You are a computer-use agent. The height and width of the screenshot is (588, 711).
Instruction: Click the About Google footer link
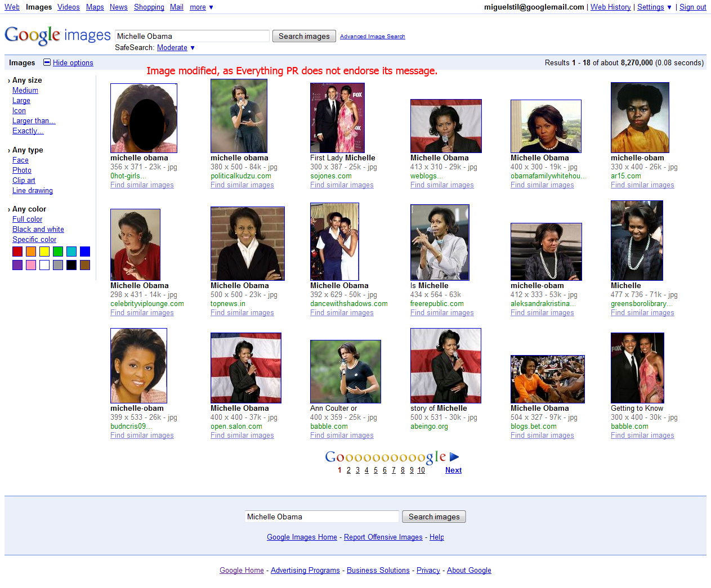[x=469, y=571]
